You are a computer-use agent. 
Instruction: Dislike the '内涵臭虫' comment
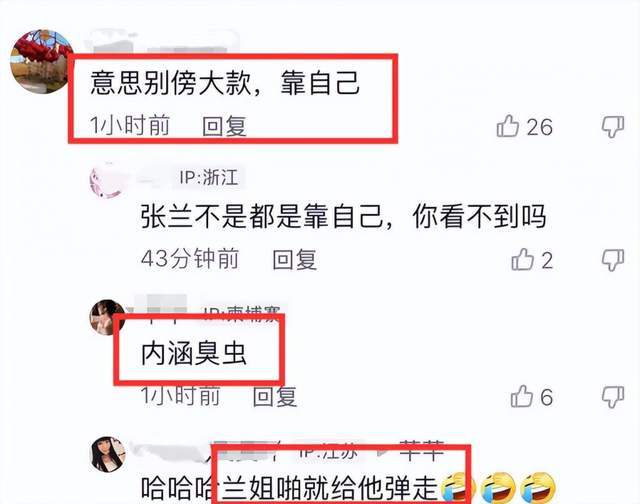pyautogui.click(x=613, y=397)
